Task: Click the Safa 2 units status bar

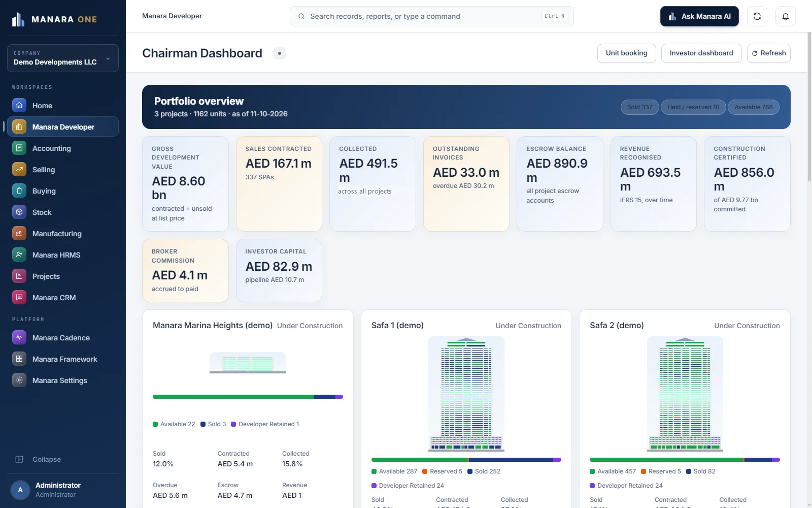Action: 685,460
